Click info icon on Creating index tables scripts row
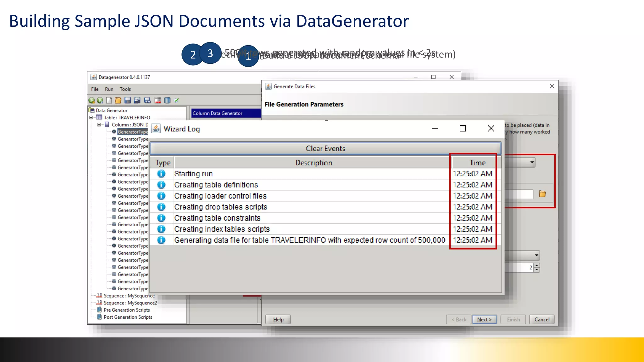The height and width of the screenshot is (362, 644). 161,229
